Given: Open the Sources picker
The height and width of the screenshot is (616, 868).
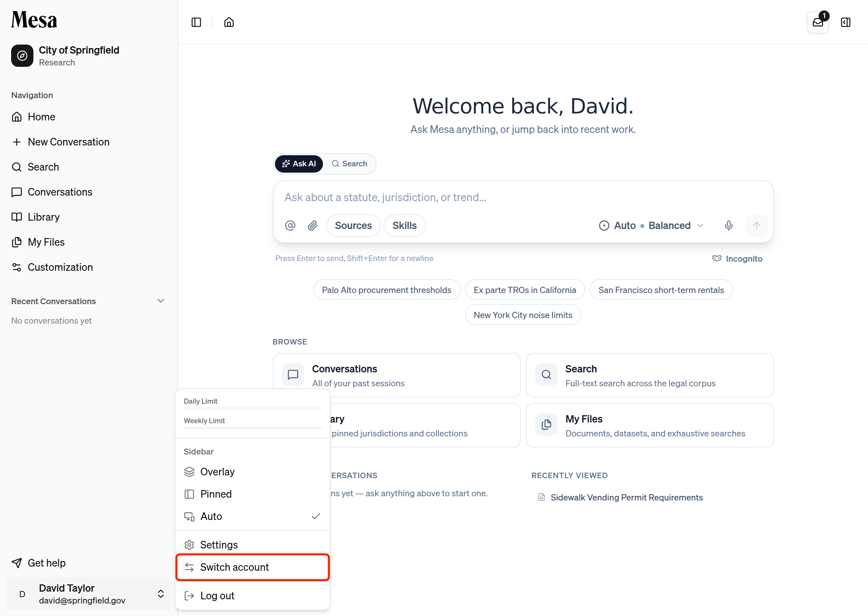Looking at the screenshot, I should click(353, 226).
